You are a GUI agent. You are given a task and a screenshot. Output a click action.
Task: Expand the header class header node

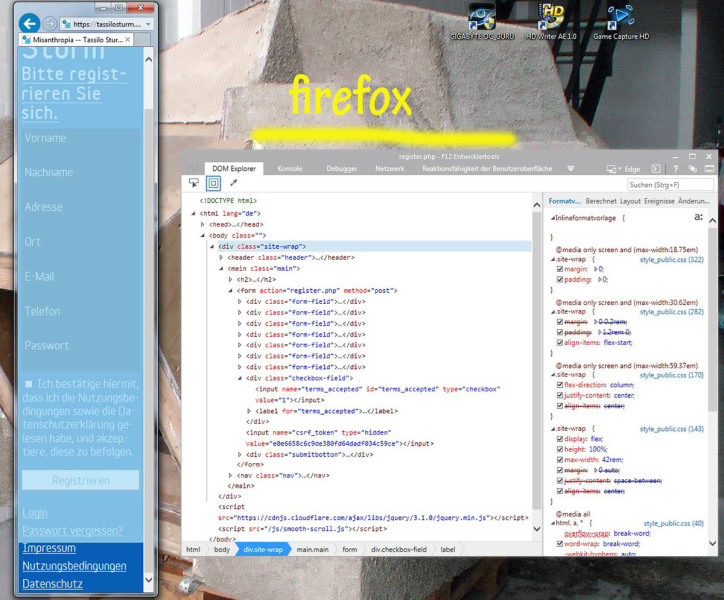coord(221,258)
